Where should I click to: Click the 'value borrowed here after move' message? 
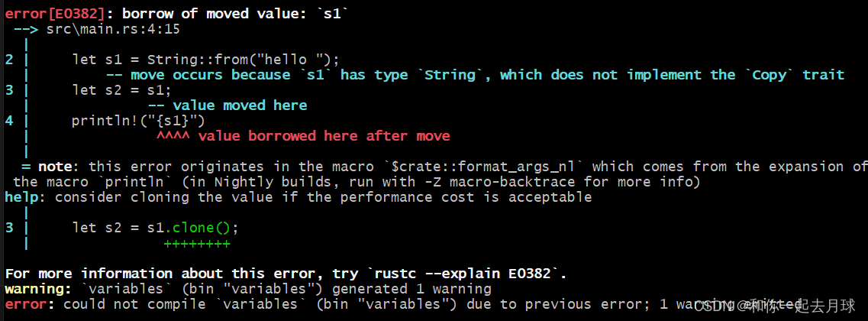pyautogui.click(x=324, y=136)
